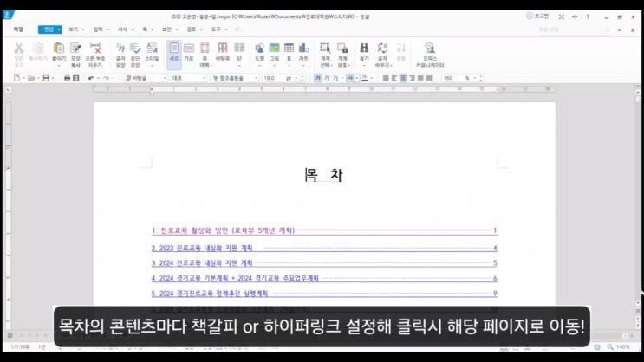Insert a 표 (table) from ribbon
This screenshot has width=644, height=362.
click(289, 54)
